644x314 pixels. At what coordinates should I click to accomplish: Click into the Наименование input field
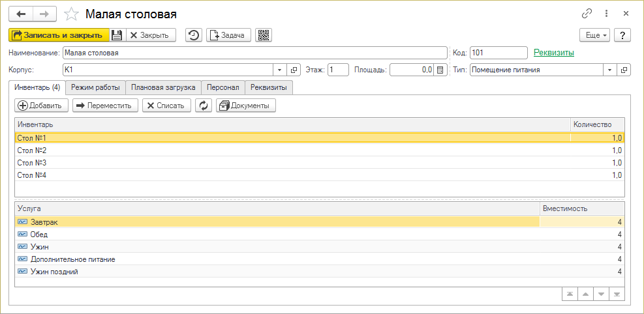254,53
